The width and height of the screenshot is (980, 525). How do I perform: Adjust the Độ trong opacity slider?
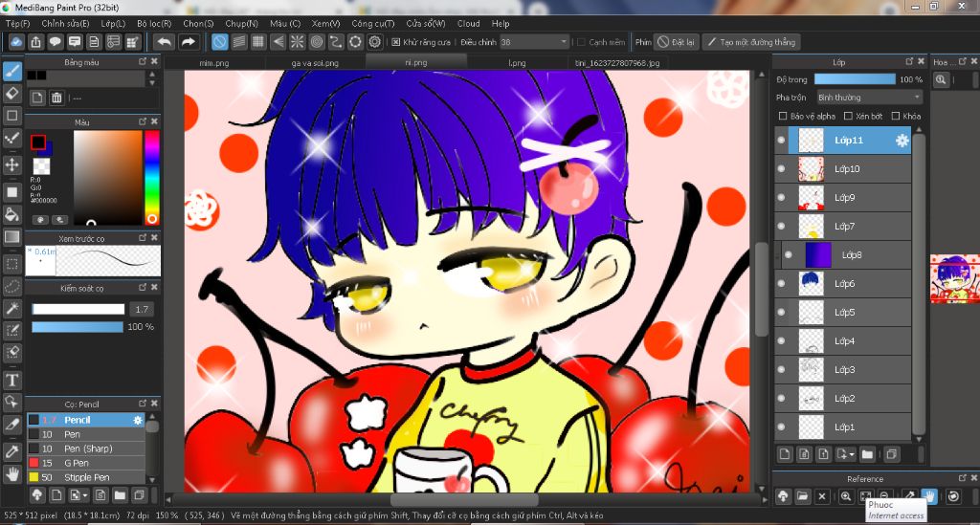pyautogui.click(x=855, y=79)
